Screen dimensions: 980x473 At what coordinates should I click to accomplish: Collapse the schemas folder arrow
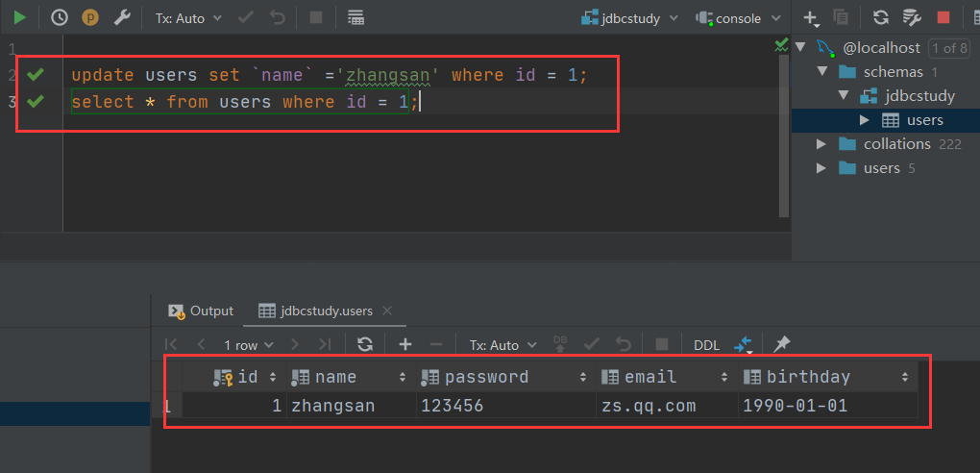point(821,71)
